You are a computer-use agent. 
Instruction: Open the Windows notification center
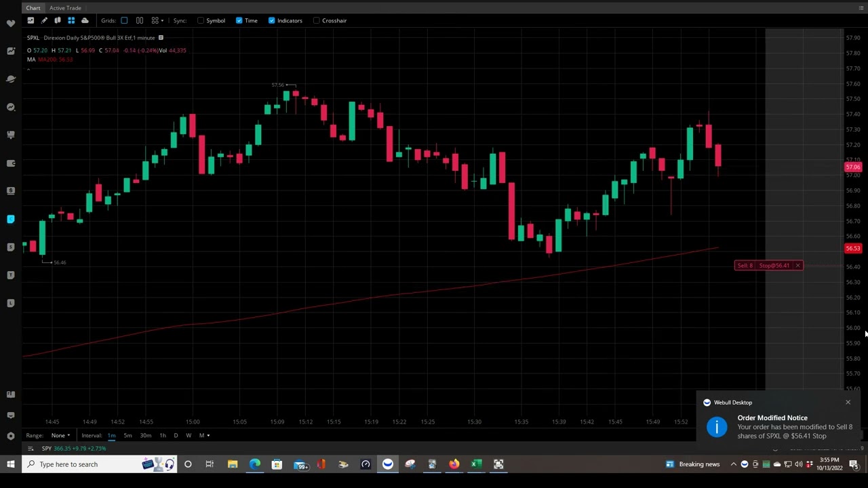pyautogui.click(x=854, y=464)
